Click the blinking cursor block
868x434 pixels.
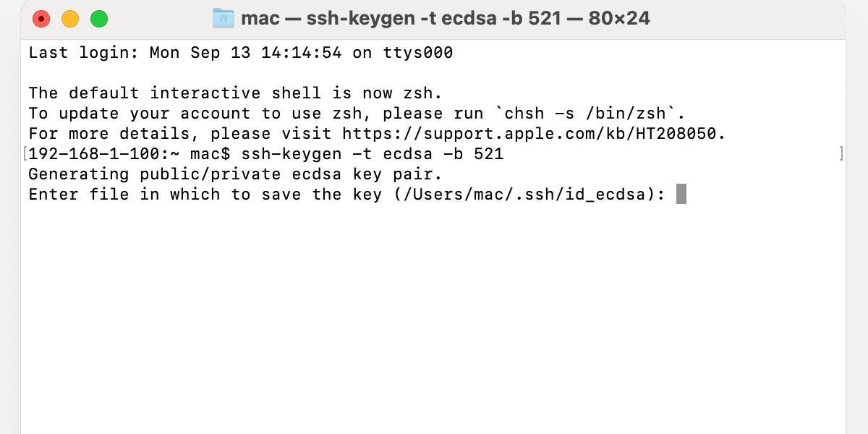point(681,194)
